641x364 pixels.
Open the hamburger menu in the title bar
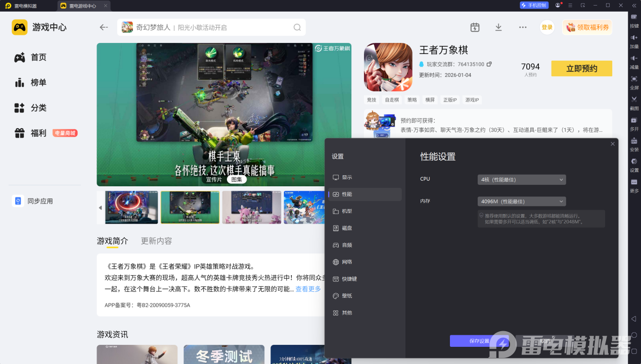(570, 5)
